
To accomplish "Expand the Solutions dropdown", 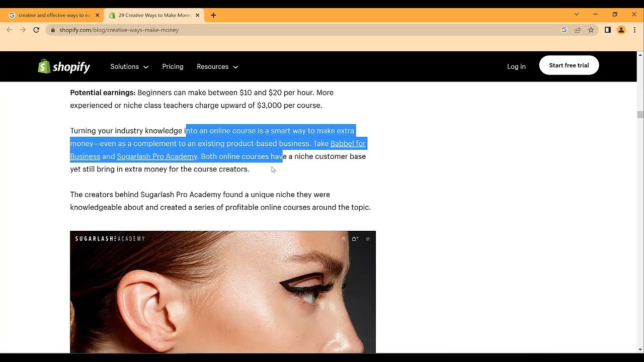I will tap(129, 66).
